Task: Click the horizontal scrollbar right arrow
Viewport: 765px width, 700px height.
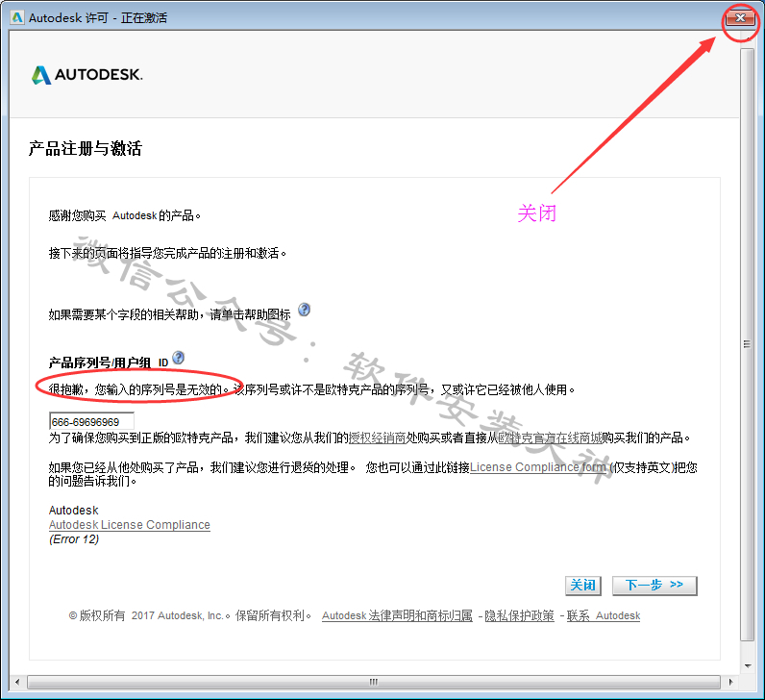Action: click(730, 682)
